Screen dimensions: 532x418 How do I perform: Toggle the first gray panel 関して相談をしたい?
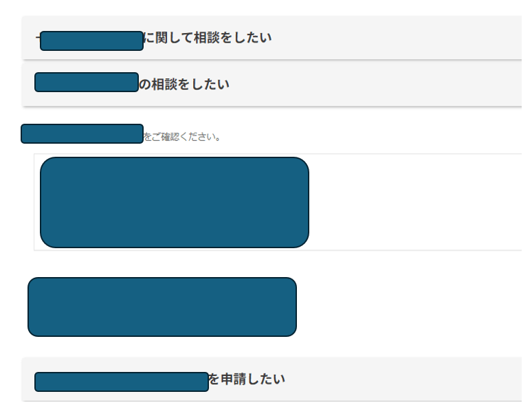pos(271,37)
